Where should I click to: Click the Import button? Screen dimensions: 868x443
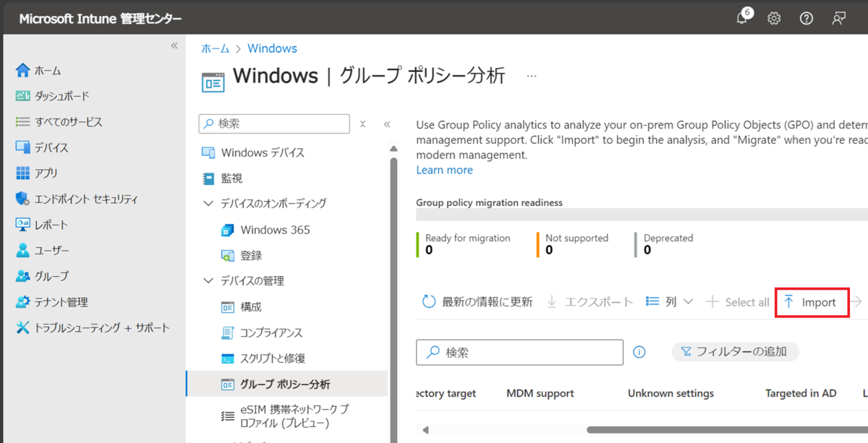[811, 302]
